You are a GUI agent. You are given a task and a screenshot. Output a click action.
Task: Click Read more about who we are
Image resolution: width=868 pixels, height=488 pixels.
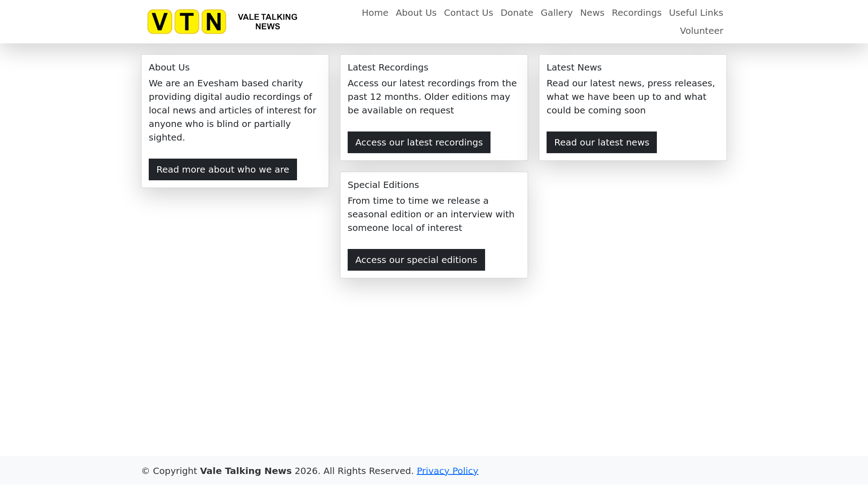coord(223,169)
